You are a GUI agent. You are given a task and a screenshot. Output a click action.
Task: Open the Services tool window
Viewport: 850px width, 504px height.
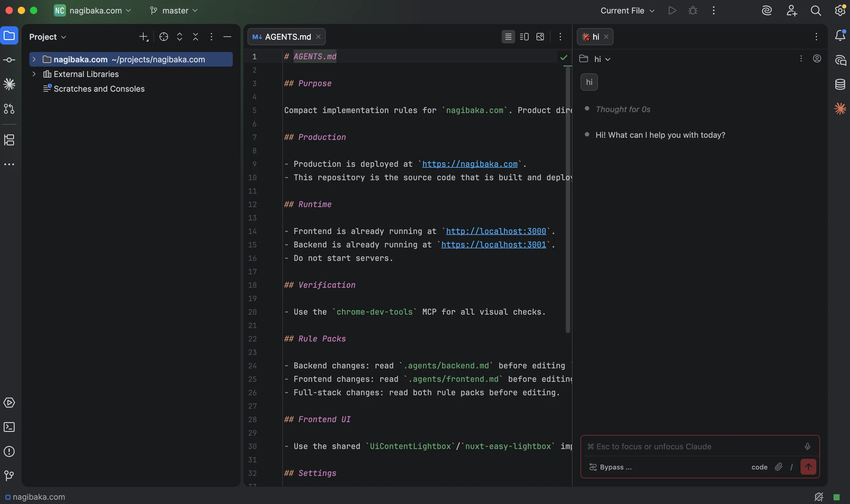[x=9, y=403]
